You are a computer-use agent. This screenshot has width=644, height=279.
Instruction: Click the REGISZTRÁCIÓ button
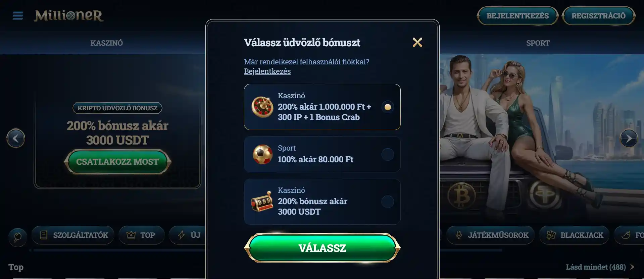[x=598, y=16]
